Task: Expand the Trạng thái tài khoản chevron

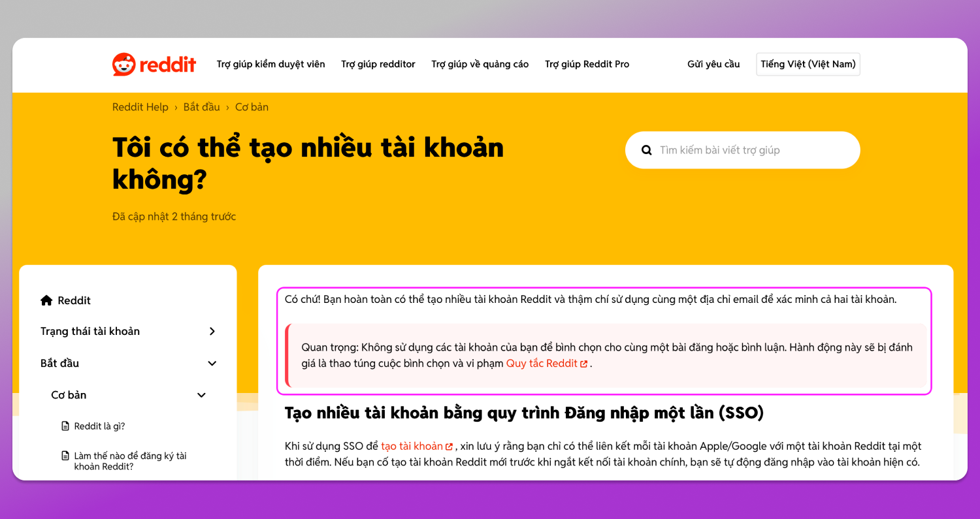Action: click(212, 331)
